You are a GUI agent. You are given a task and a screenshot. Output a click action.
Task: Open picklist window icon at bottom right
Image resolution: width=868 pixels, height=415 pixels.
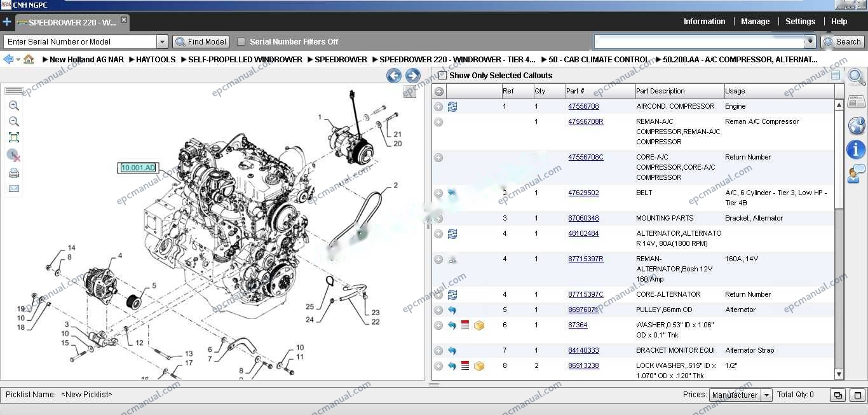tap(838, 395)
